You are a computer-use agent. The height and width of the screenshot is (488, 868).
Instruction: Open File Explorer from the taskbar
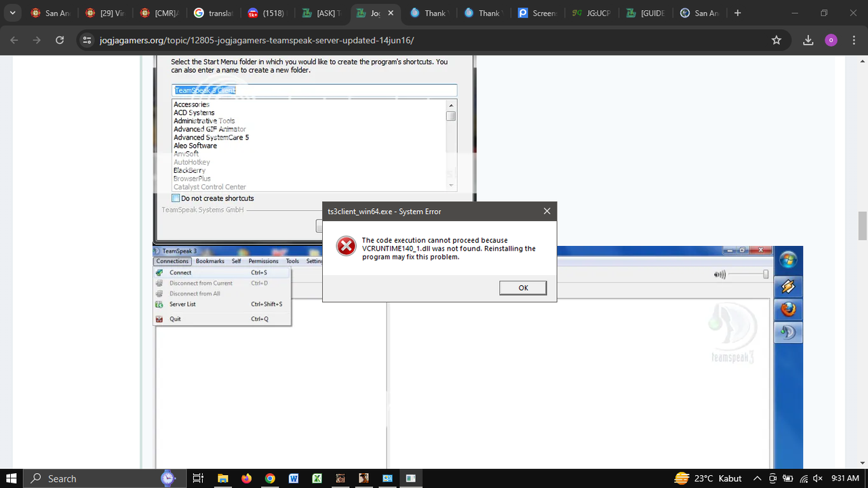(222, 479)
